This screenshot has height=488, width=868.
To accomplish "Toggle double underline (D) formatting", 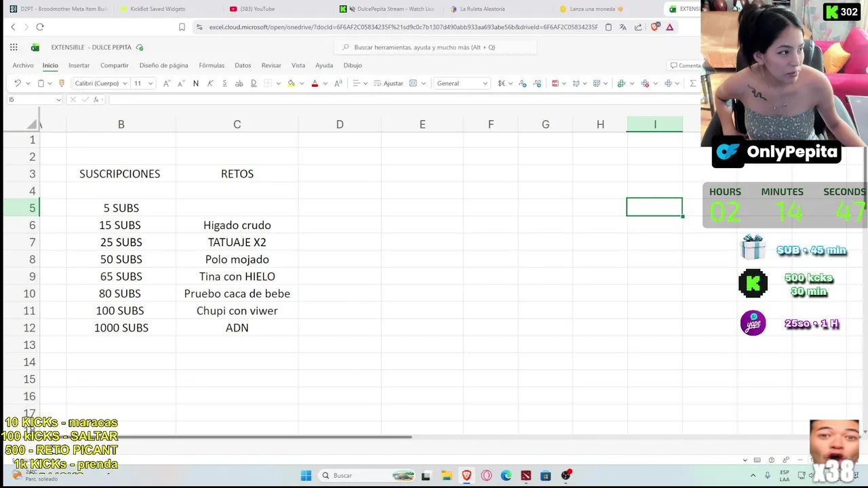I will click(254, 83).
